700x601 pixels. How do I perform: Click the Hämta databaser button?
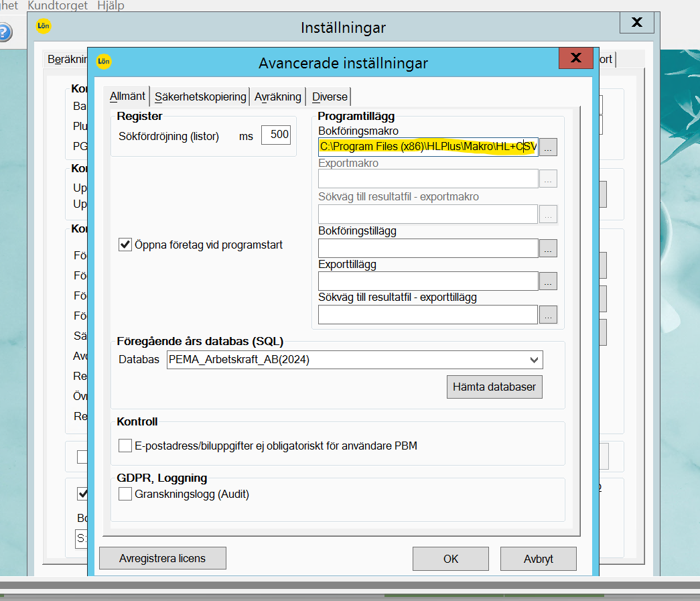click(x=494, y=387)
